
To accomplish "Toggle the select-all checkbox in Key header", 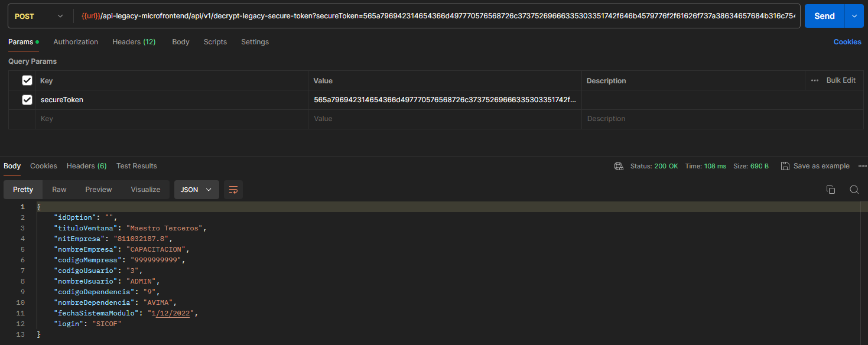I will [27, 80].
